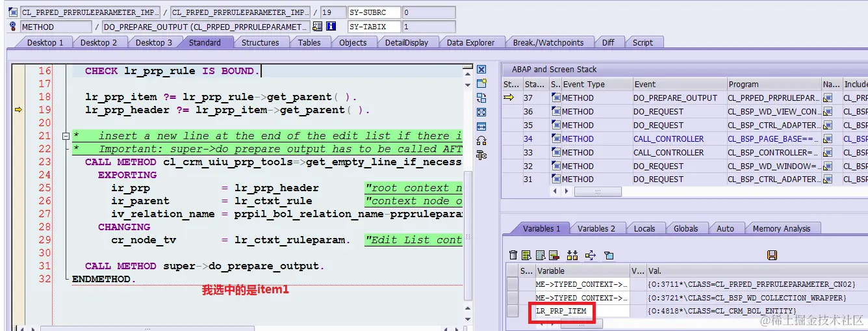This screenshot has height=331, width=868.
Task: Click method icon in stack row 31
Action: click(556, 179)
